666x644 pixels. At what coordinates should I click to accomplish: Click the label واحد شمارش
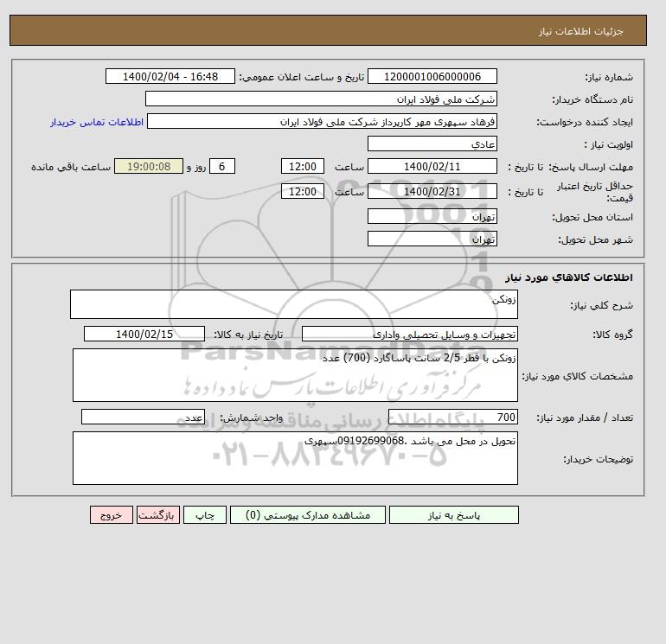(x=251, y=418)
